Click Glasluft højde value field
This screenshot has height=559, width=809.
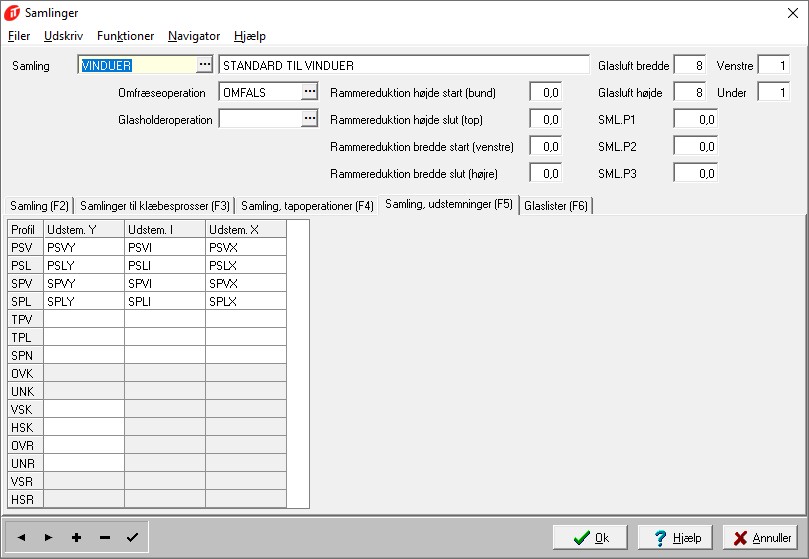tap(690, 92)
